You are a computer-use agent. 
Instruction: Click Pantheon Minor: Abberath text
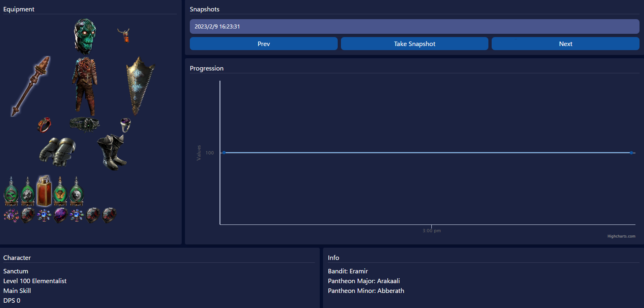pyautogui.click(x=366, y=290)
